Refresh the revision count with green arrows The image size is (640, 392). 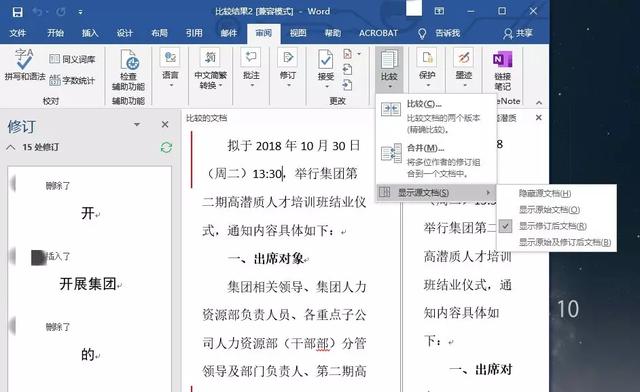click(166, 147)
